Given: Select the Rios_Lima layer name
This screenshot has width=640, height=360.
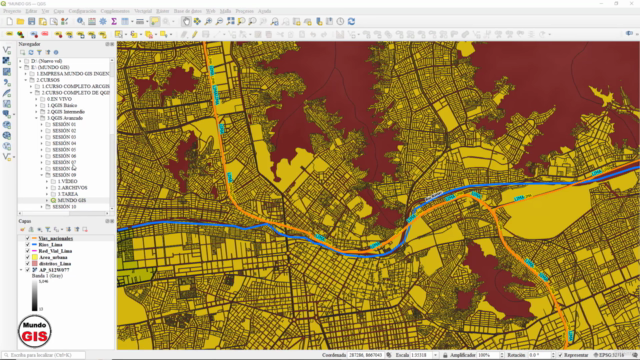Looking at the screenshot, I should 51,245.
